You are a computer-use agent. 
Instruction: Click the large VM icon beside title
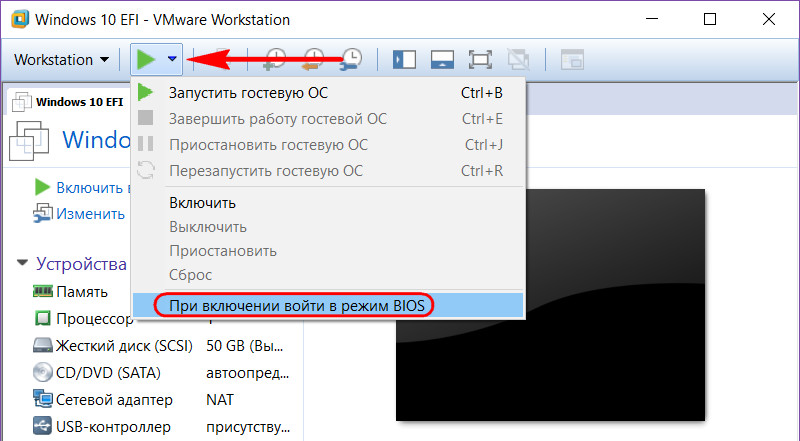(30, 141)
